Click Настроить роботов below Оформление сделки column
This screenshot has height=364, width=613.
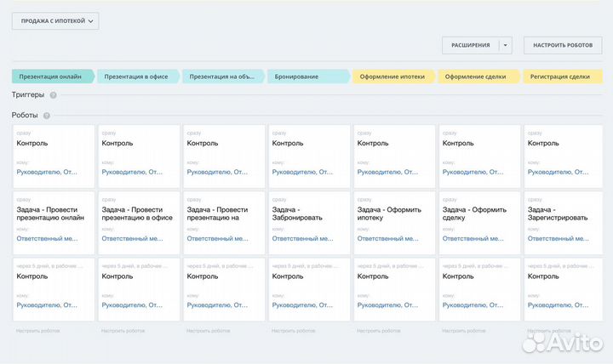[464, 331]
